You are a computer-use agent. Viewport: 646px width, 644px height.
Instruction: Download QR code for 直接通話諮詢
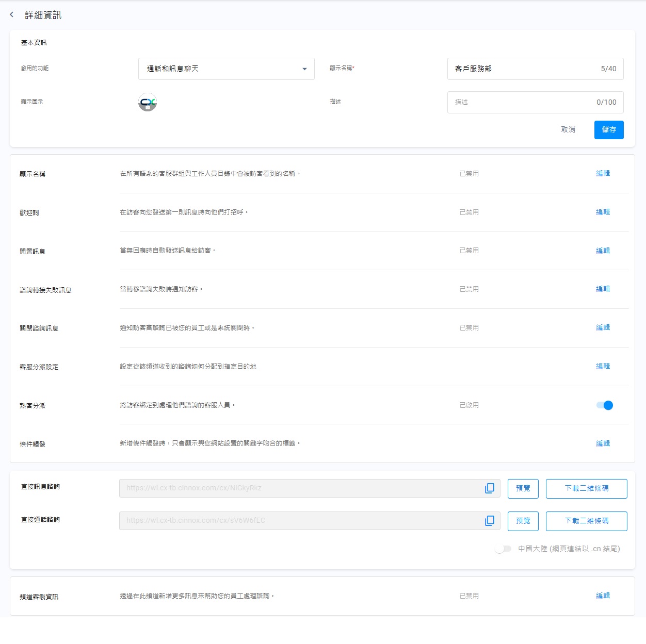pyautogui.click(x=587, y=521)
